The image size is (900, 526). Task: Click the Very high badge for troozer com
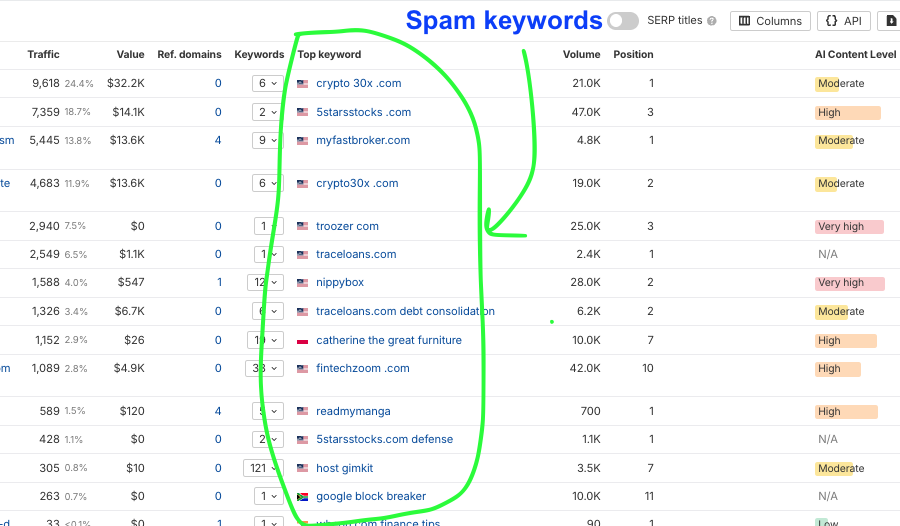click(848, 227)
